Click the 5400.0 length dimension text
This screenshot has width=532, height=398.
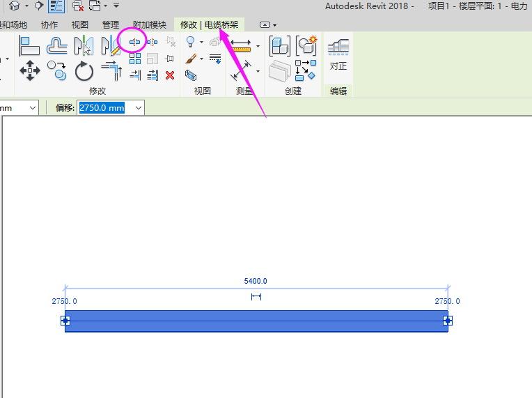[256, 281]
